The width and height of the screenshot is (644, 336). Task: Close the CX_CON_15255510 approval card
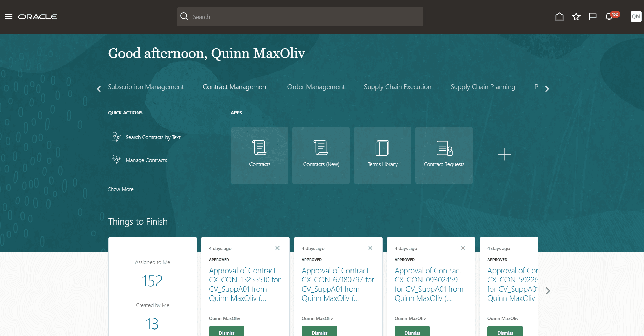[x=277, y=248]
